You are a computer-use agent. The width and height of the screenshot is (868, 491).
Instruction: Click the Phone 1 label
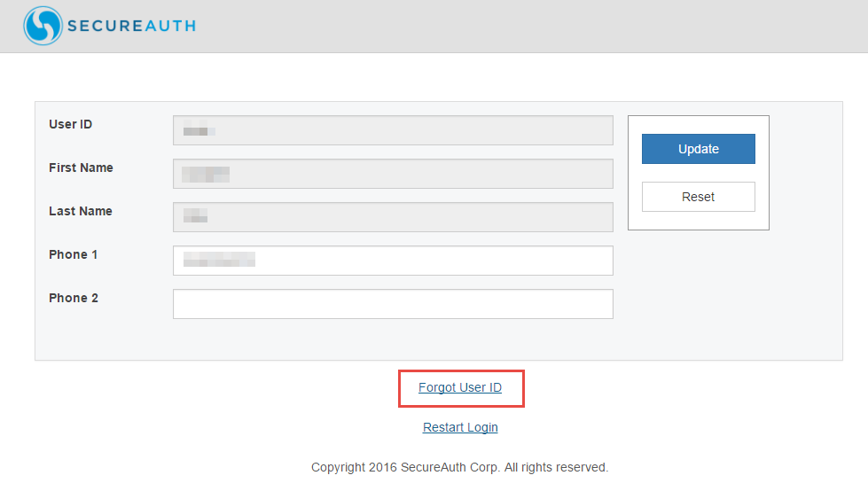point(73,254)
